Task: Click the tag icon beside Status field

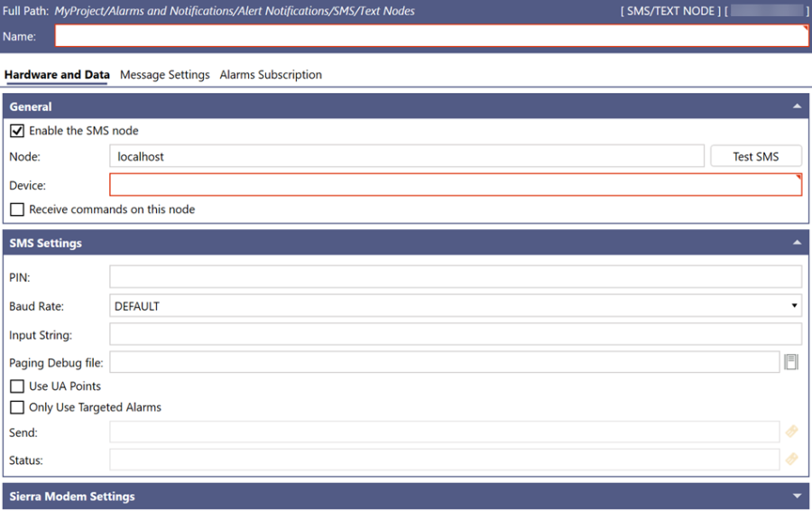Action: [791, 460]
